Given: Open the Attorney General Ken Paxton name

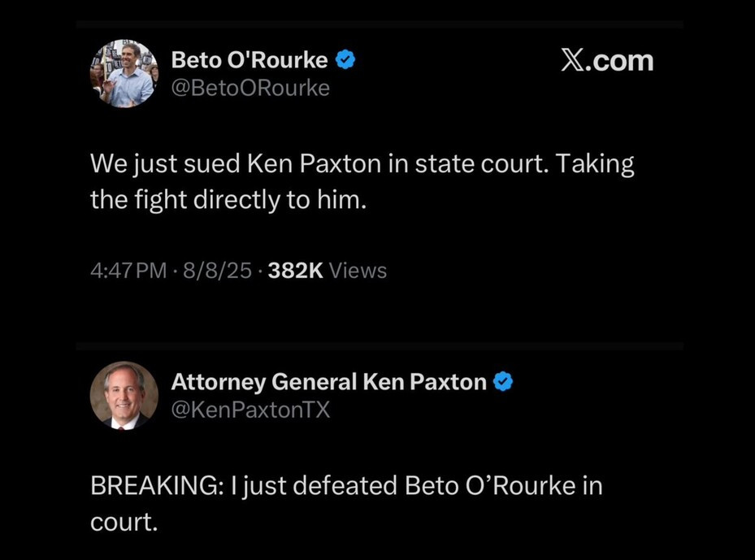Looking at the screenshot, I should pos(329,381).
